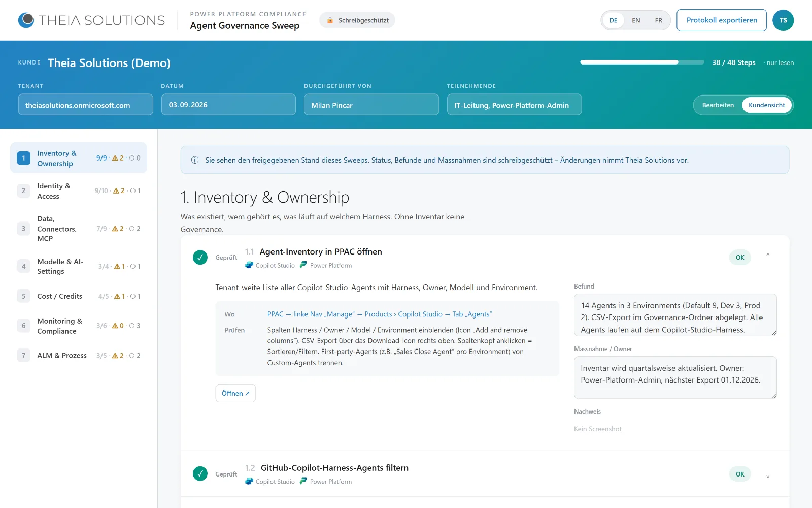Image resolution: width=812 pixels, height=508 pixels.
Task: Click the open-circle icon in Monitoring & Compliance row
Action: click(132, 326)
